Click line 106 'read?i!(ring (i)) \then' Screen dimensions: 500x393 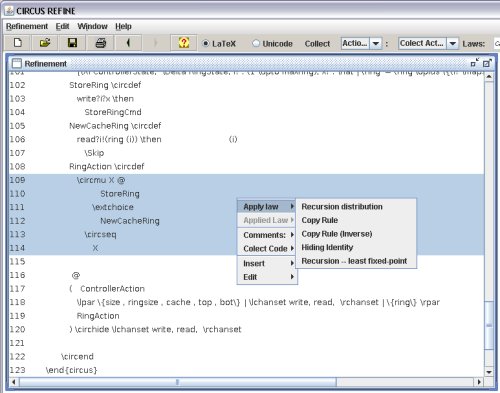click(x=119, y=139)
